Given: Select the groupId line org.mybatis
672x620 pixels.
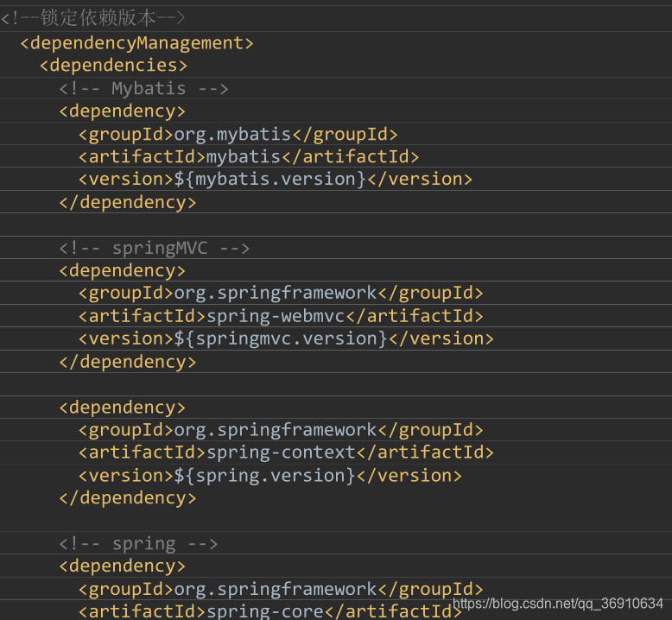Looking at the screenshot, I should click(238, 135).
